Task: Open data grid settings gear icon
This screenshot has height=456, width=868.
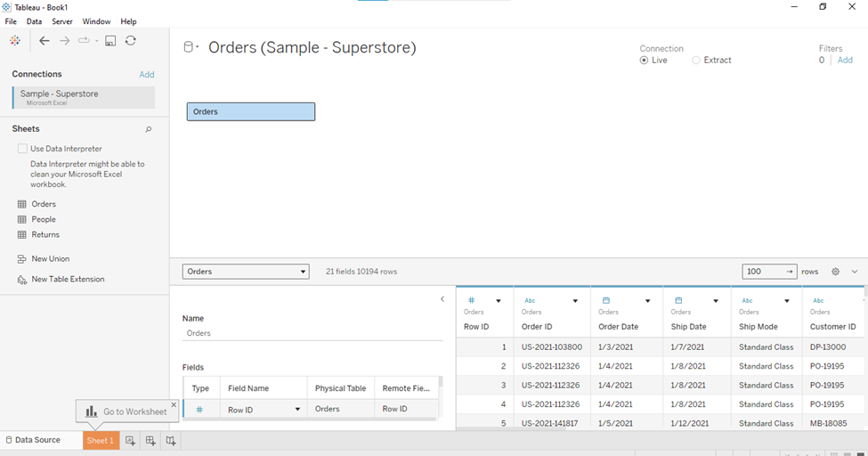Action: click(835, 272)
